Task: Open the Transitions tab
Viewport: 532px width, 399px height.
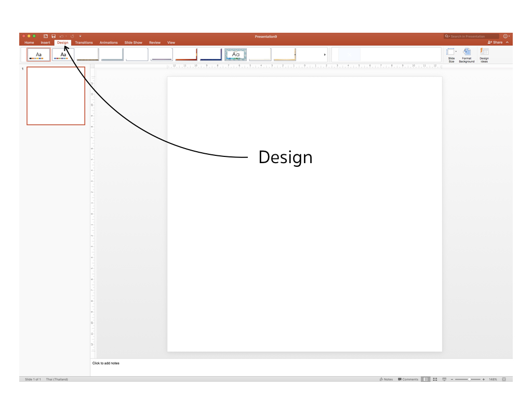Action: coord(84,43)
